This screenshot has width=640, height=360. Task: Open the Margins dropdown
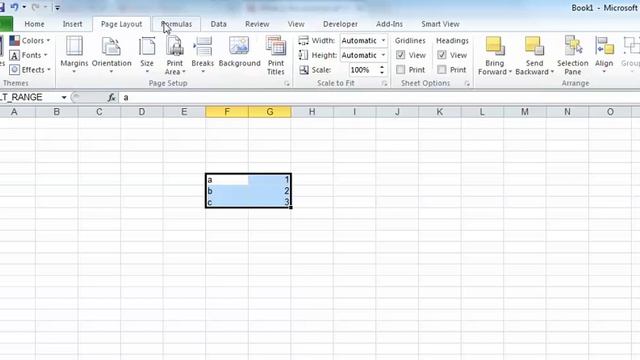tap(74, 55)
